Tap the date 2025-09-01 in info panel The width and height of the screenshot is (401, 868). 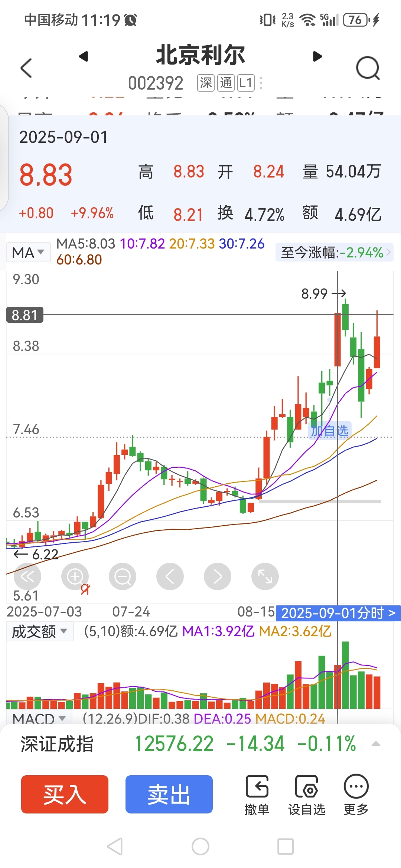click(x=63, y=137)
